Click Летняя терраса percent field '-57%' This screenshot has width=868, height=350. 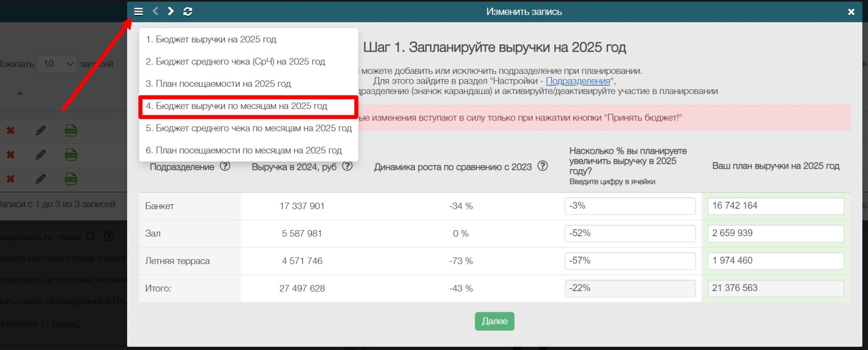click(630, 261)
